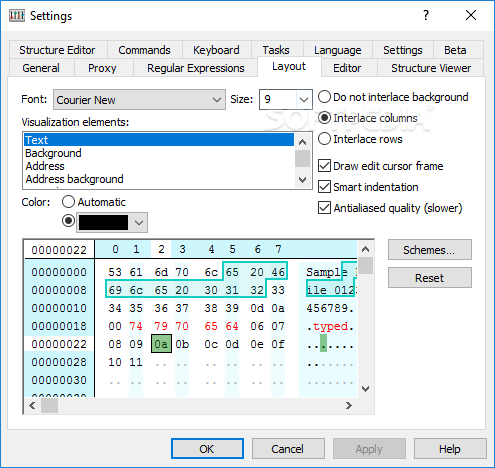Click the red 74 hex byte
The image size is (495, 468).
pyautogui.click(x=136, y=326)
